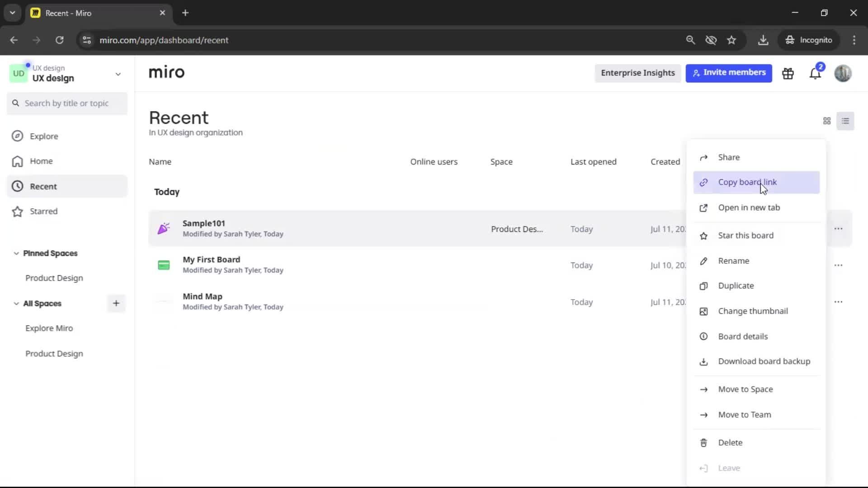
Task: Click Sample101 party popper icon
Action: (164, 229)
